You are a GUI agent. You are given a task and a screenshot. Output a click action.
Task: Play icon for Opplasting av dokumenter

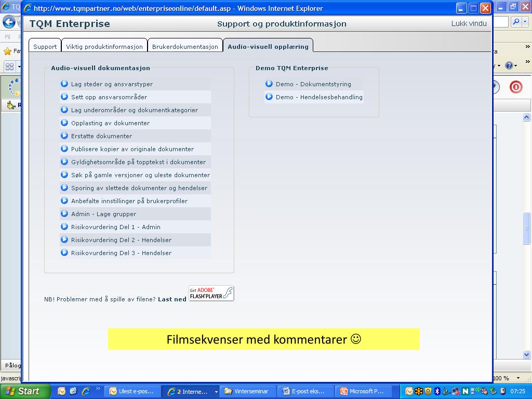point(64,123)
